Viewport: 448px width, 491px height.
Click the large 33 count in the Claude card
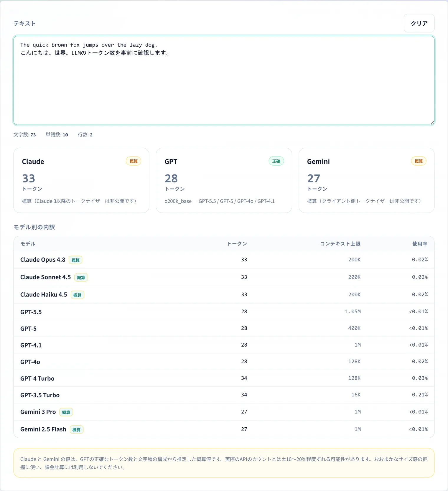click(29, 178)
